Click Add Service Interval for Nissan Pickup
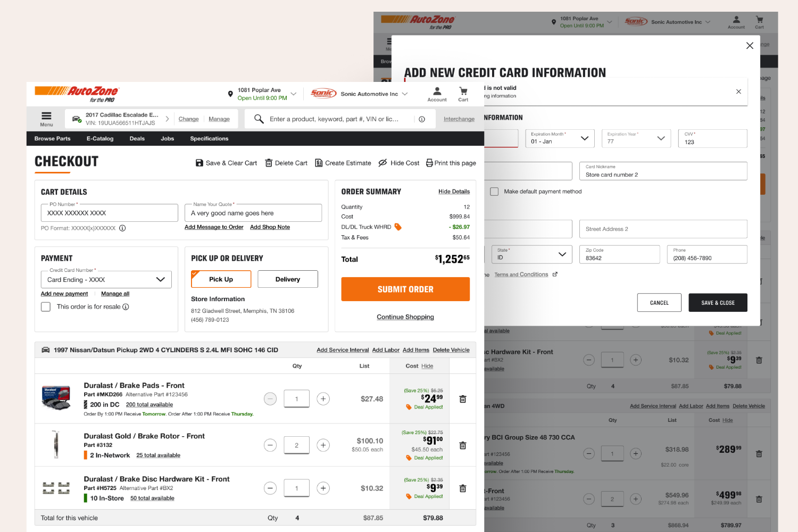Viewport: 798px width, 532px height. click(x=343, y=350)
